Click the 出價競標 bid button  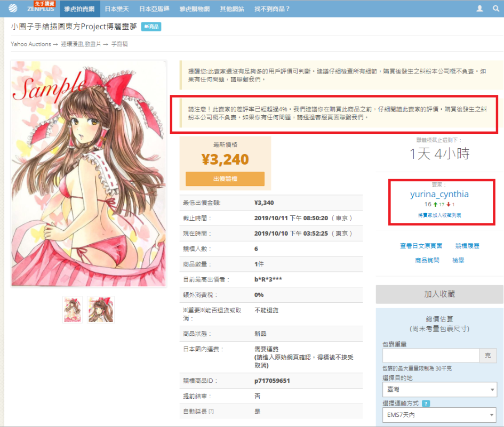[225, 179]
